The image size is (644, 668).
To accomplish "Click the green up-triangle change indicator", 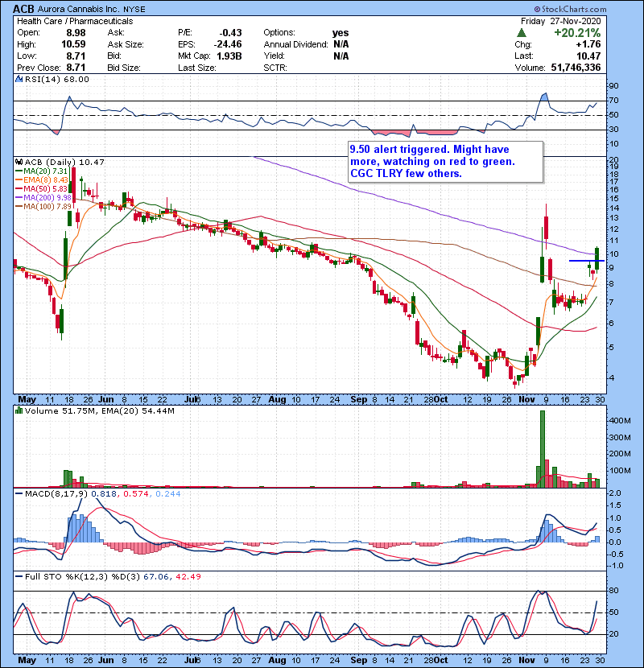I will tap(522, 33).
